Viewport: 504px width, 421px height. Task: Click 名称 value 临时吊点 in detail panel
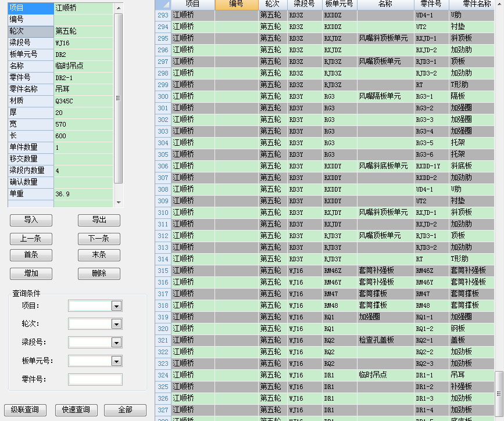tap(84, 66)
